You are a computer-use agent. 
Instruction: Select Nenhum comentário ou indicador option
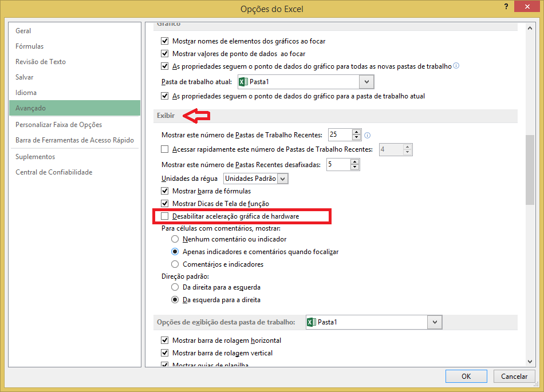click(x=176, y=239)
